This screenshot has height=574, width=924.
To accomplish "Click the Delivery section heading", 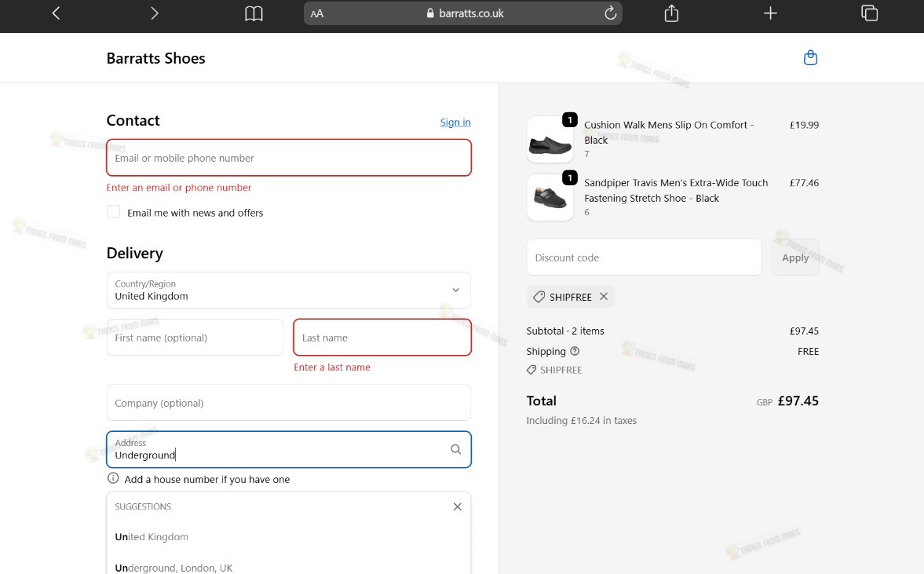I will (x=134, y=254).
